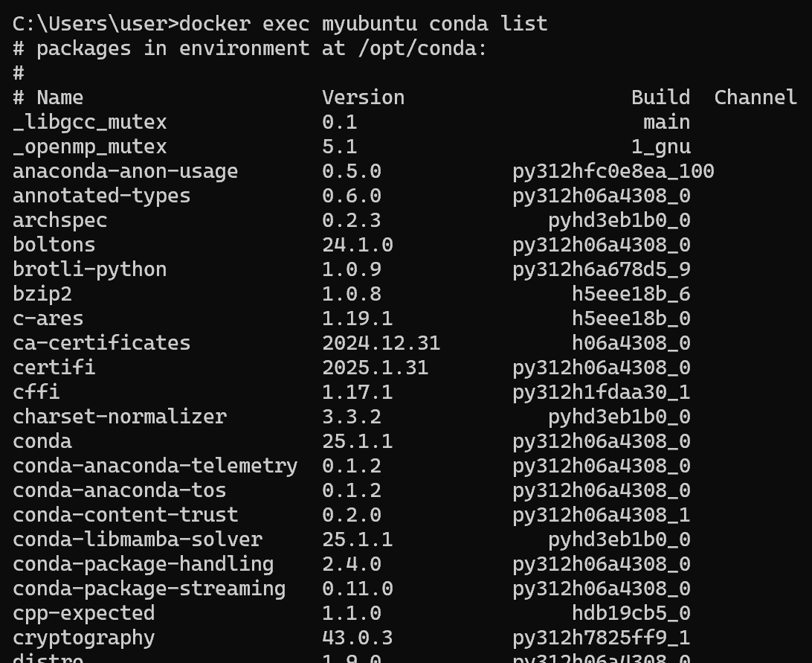812x663 pixels.
Task: Click the 'Channel' column header
Action: point(755,97)
